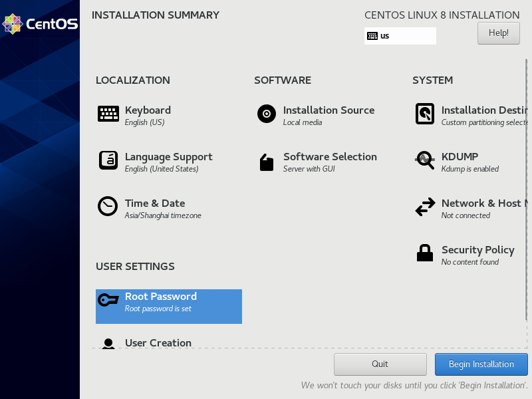Click the 'No content found' status text
The width and height of the screenshot is (532, 399).
[470, 262]
